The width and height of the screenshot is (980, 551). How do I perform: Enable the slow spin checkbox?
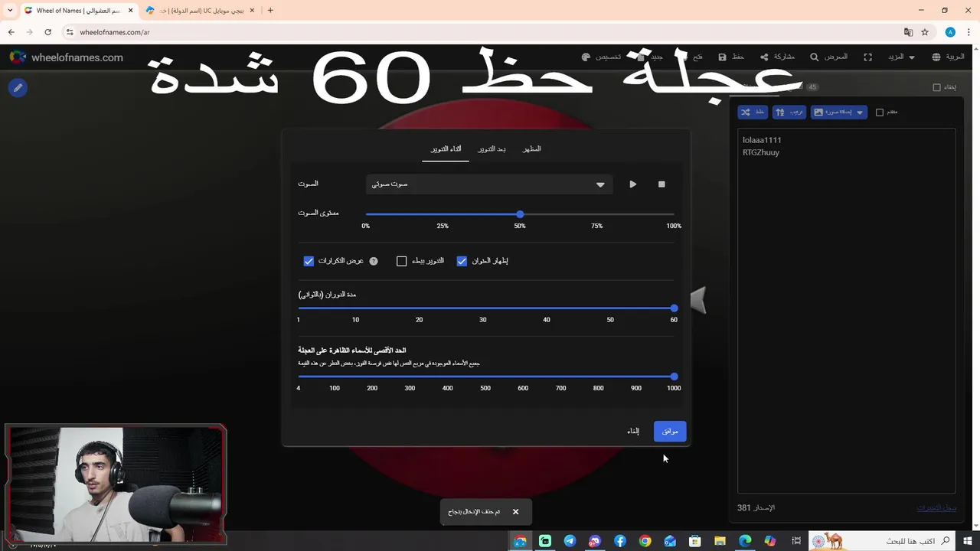coord(401,261)
